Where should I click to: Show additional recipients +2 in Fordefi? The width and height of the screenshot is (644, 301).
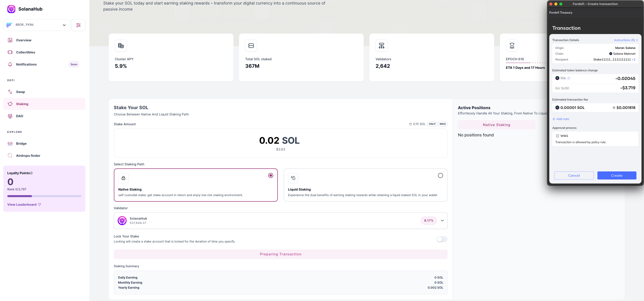(634, 59)
